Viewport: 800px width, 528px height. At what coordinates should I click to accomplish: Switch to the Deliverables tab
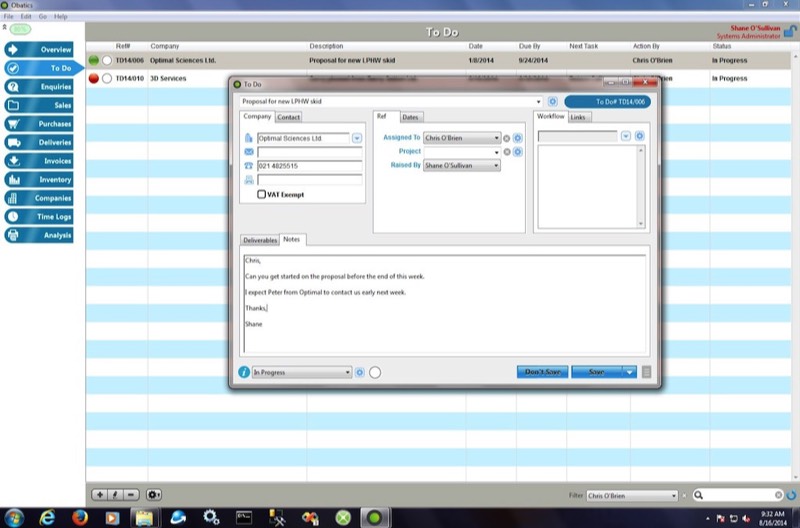260,240
